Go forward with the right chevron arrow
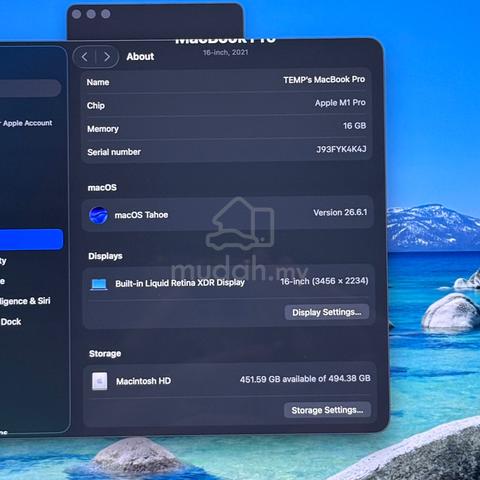Screen dimensions: 480x480 click(x=107, y=57)
